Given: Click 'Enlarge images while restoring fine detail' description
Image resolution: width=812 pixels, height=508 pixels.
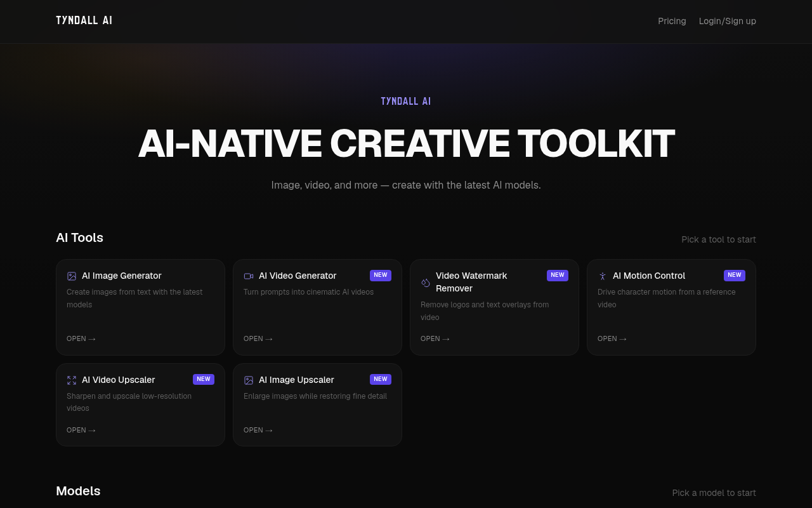Looking at the screenshot, I should (315, 396).
